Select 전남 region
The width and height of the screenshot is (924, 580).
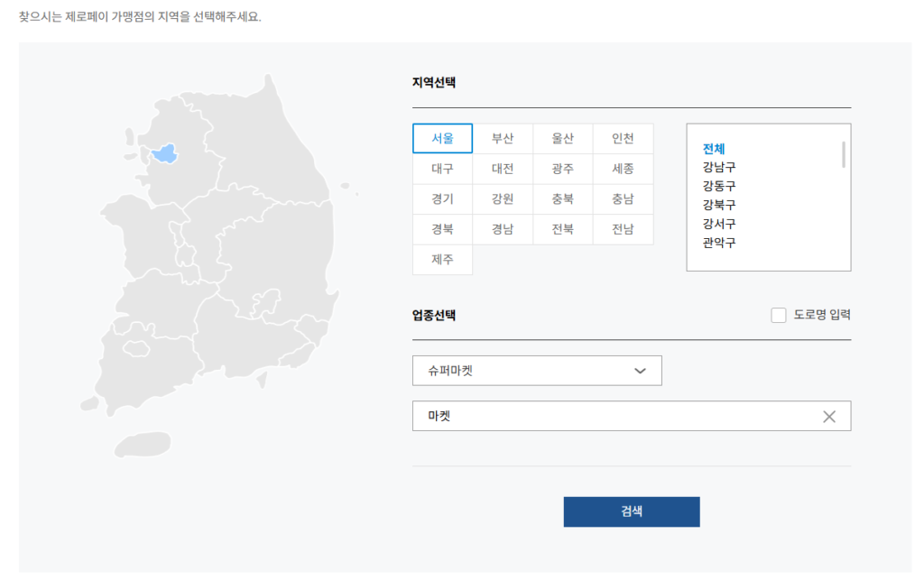tap(623, 229)
